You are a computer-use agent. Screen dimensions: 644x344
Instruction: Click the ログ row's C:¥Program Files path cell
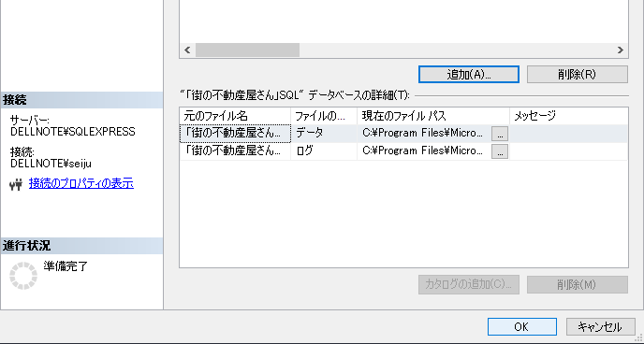click(x=424, y=151)
